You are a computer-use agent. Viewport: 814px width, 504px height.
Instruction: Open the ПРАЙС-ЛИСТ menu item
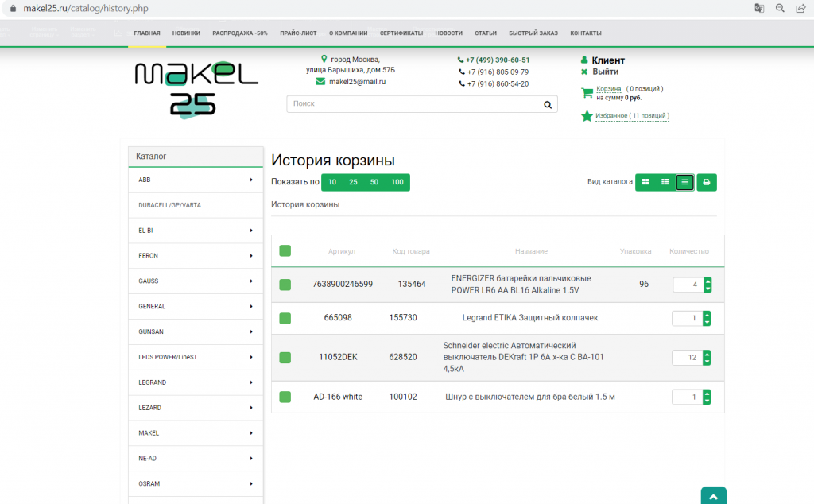click(298, 33)
